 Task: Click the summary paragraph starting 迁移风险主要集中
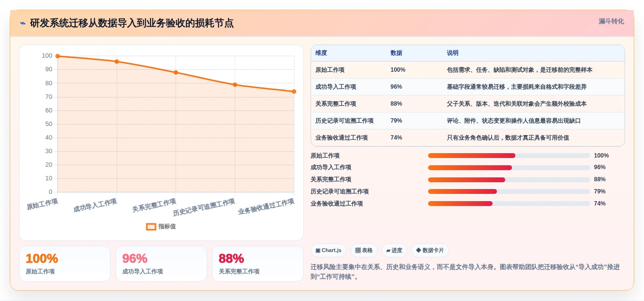465,272
